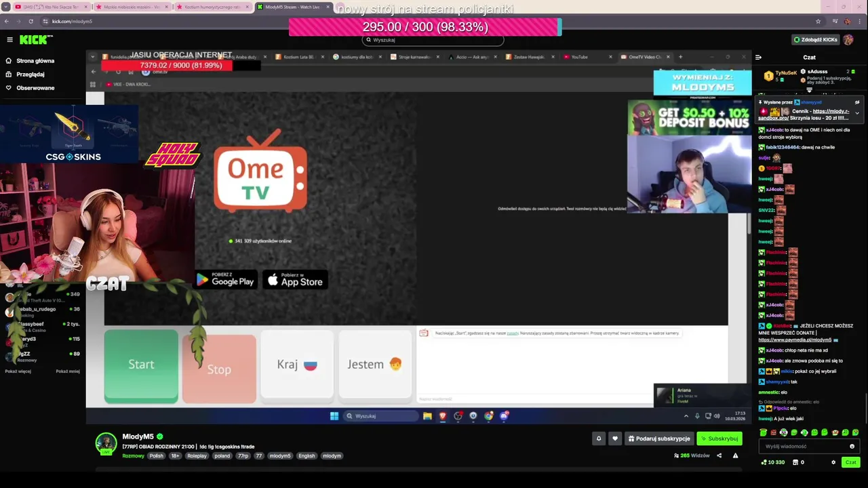Select the Roleplay tag
The image size is (868, 488).
coord(197,455)
